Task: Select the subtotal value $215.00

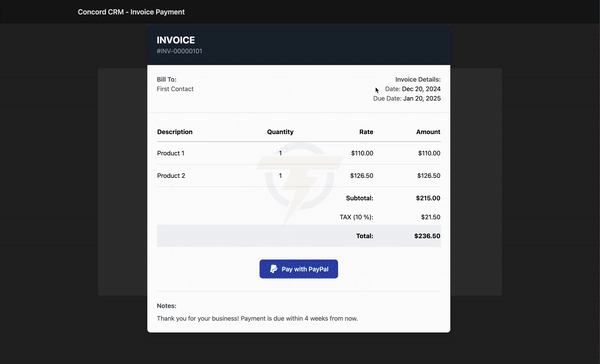Action: 428,198
